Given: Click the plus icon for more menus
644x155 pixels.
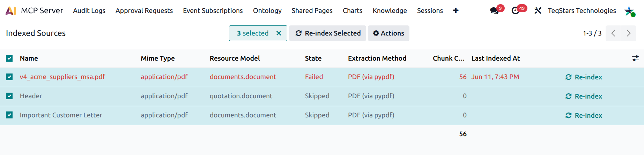Looking at the screenshot, I should pos(456,10).
